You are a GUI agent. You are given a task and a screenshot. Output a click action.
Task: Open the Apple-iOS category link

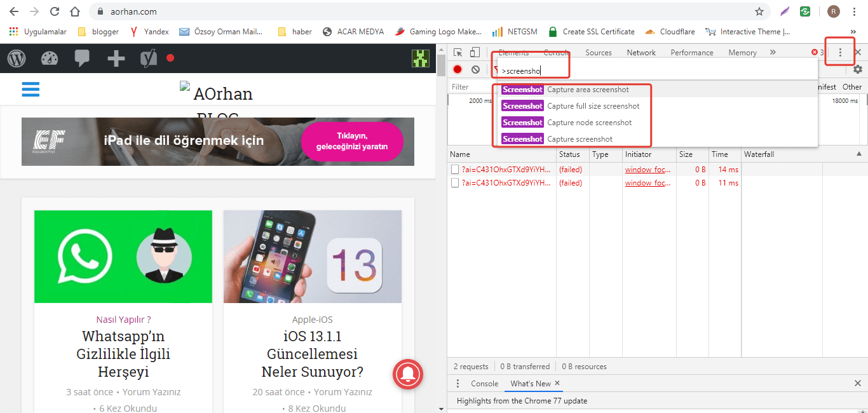click(x=313, y=320)
